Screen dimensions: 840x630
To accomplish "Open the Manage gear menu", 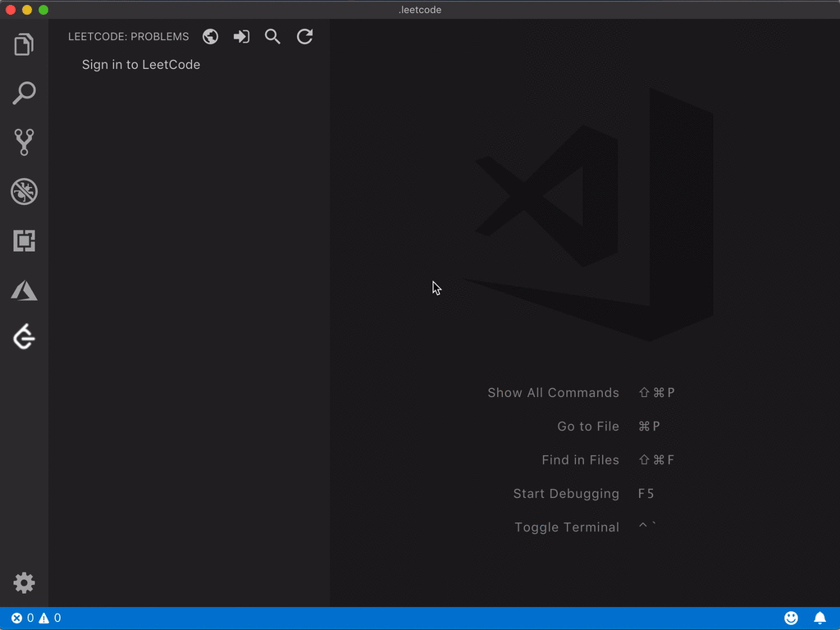I will pos(24,583).
